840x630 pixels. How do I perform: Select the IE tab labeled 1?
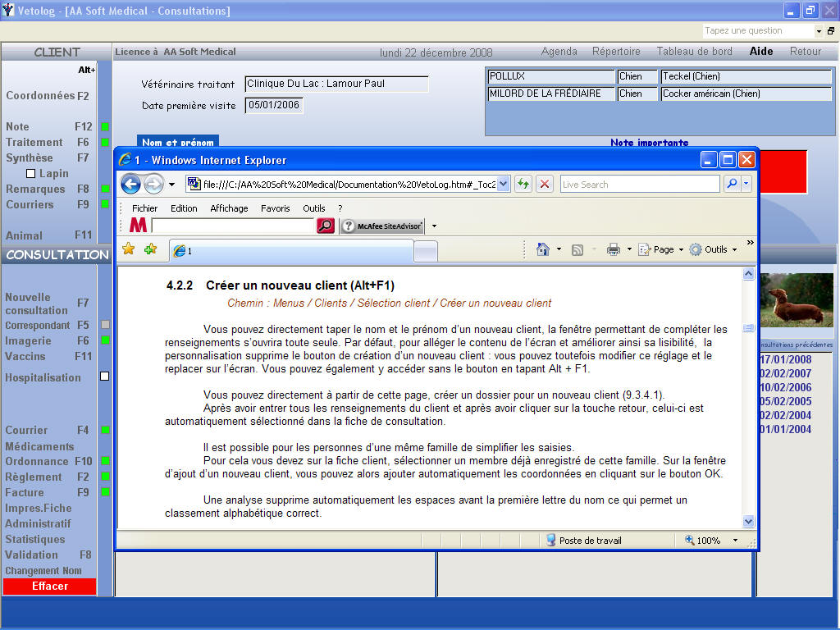point(291,251)
